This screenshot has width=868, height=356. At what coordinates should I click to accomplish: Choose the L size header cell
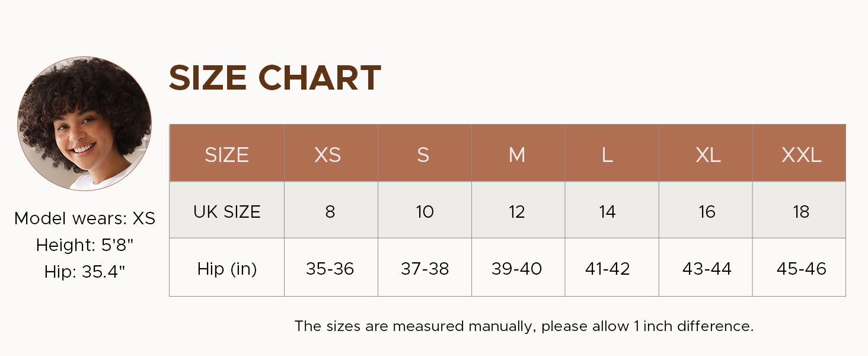coord(607,155)
